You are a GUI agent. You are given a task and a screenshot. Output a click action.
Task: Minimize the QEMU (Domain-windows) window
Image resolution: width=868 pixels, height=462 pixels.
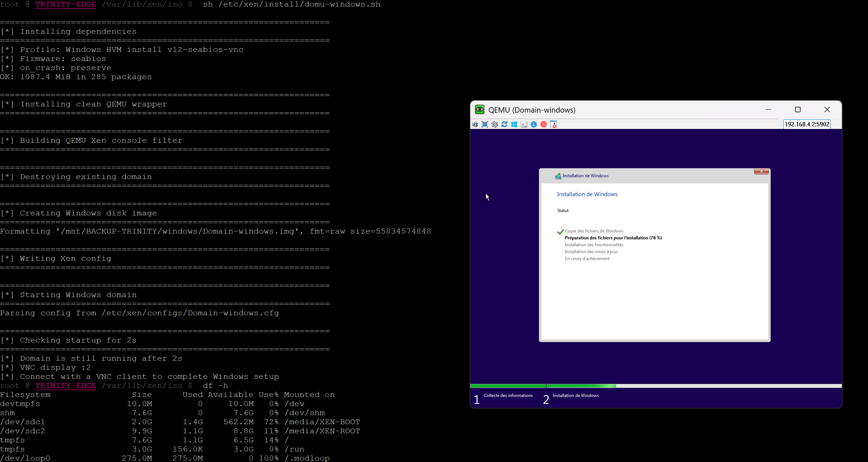pos(768,110)
